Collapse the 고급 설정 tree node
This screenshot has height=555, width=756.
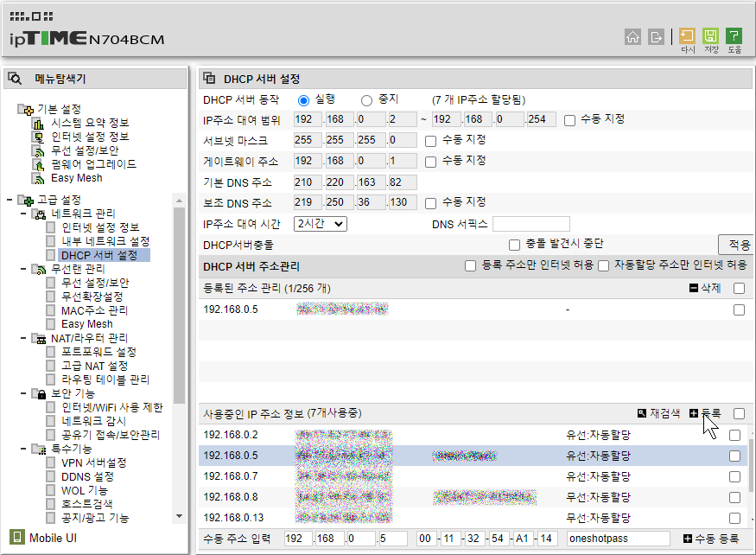[x=10, y=200]
